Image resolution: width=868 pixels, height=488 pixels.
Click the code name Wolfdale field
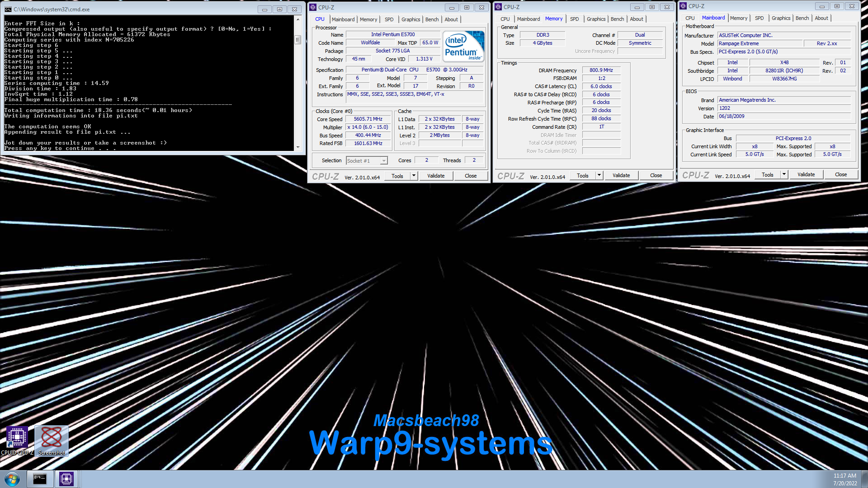pyautogui.click(x=370, y=42)
